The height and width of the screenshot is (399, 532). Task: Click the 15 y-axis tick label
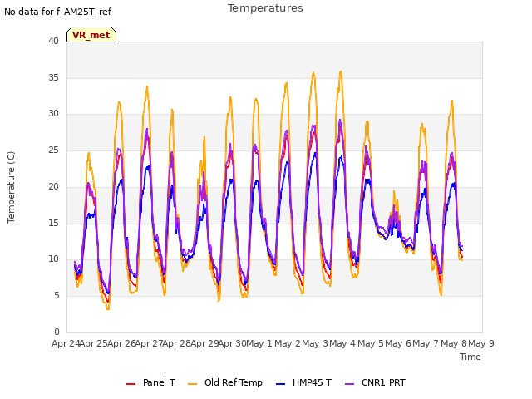point(53,223)
